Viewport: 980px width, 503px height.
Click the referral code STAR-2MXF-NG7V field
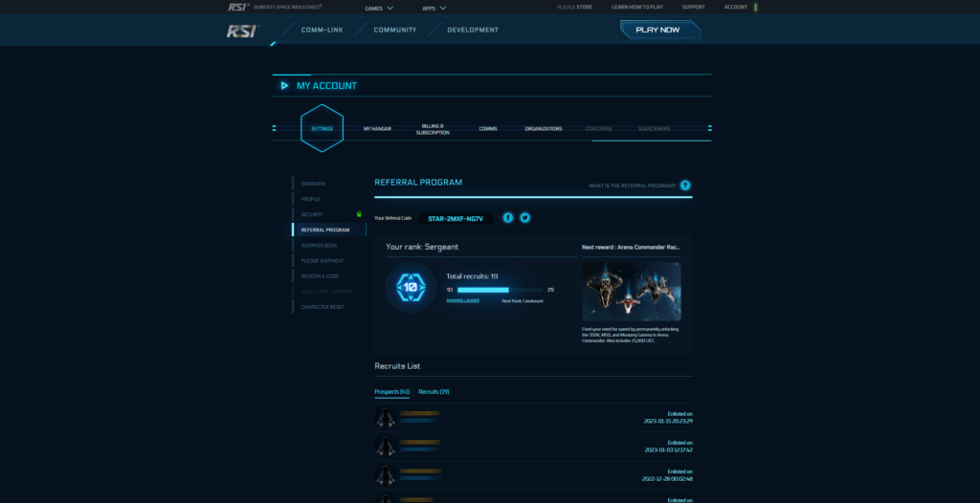[x=456, y=219]
